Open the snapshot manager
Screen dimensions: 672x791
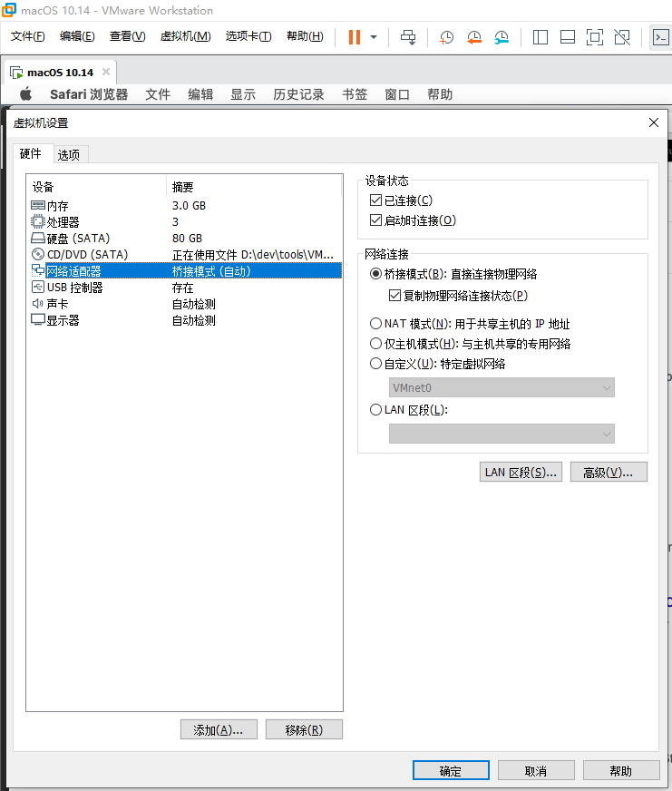pos(501,37)
